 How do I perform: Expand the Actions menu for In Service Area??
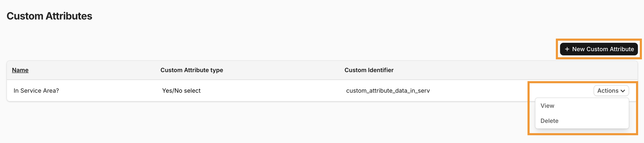[611, 91]
